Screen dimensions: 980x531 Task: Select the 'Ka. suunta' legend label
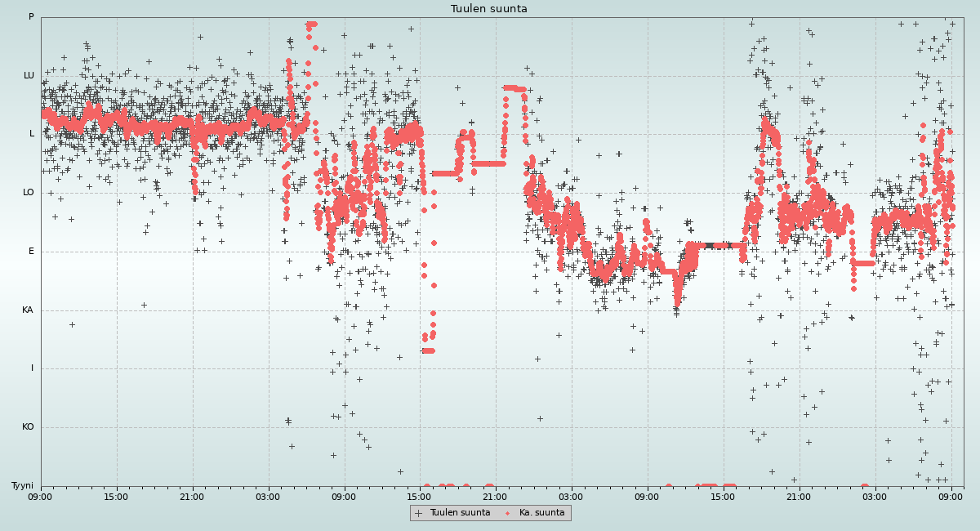(x=541, y=513)
